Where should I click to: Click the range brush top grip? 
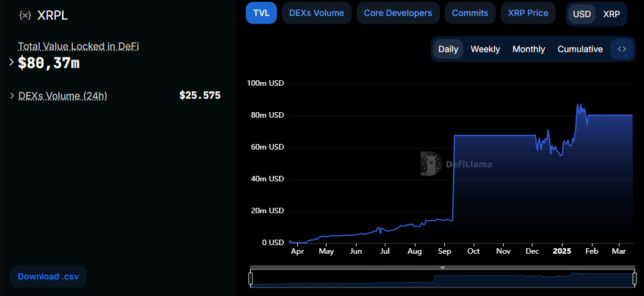(442, 267)
